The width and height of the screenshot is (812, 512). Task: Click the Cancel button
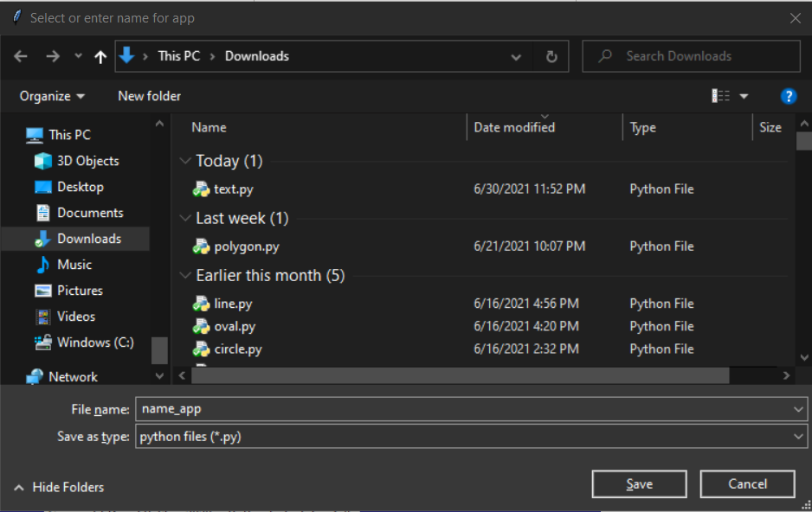point(747,484)
